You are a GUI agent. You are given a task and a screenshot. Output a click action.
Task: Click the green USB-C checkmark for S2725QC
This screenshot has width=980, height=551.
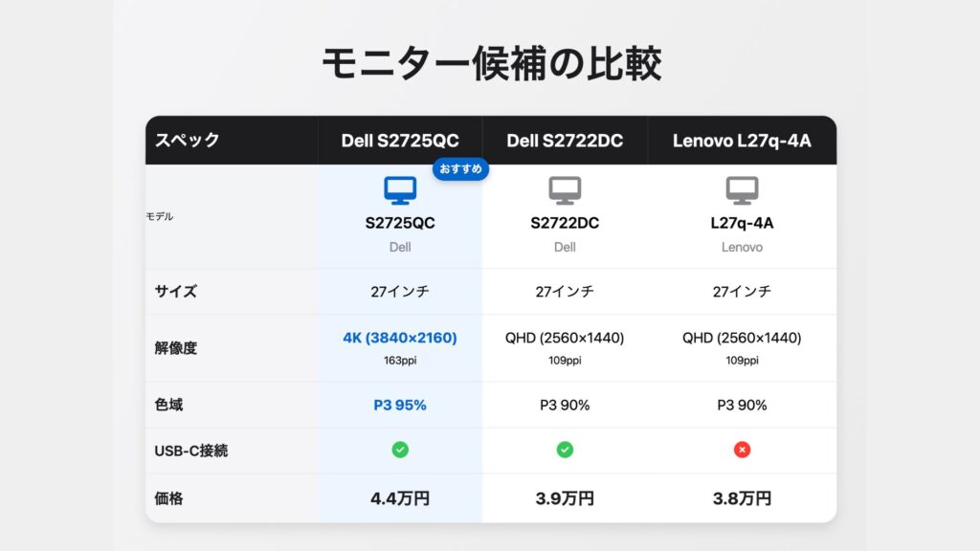[400, 450]
